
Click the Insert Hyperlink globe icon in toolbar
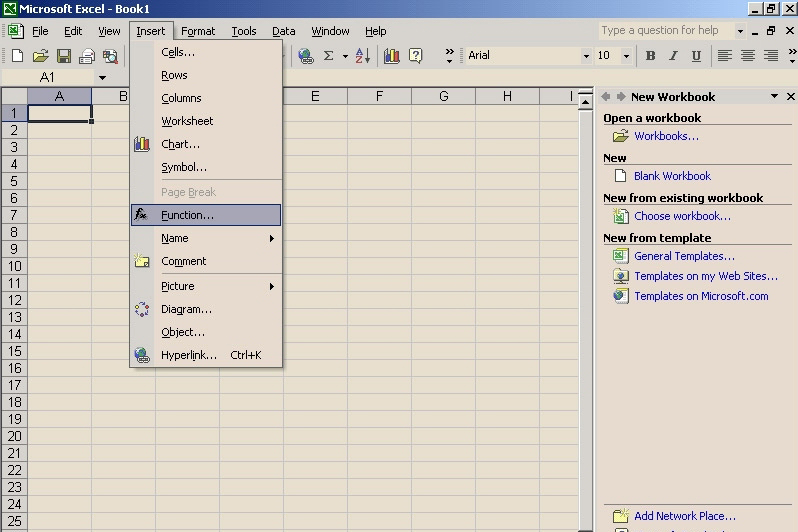point(306,56)
